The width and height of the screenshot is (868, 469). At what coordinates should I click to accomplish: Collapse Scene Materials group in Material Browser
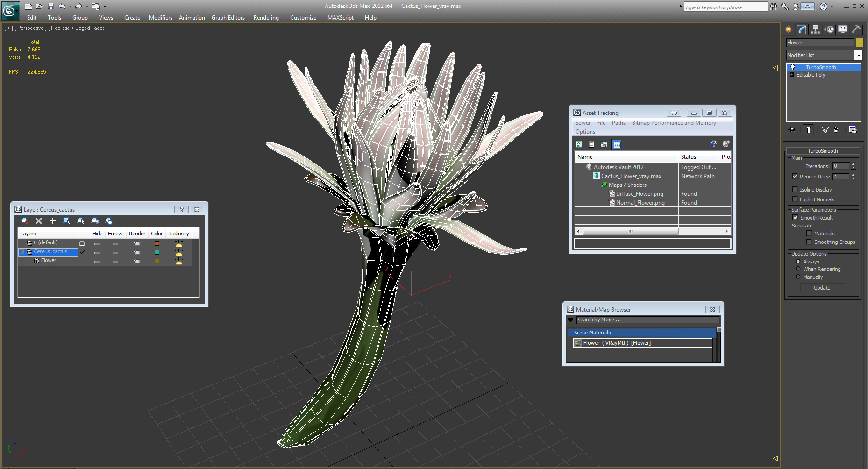point(571,333)
